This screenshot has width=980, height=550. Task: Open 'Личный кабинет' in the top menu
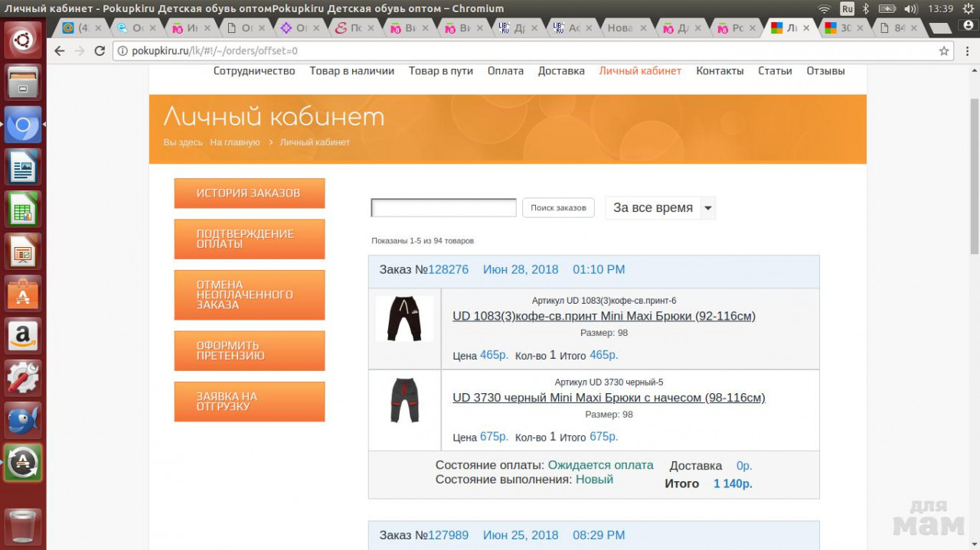click(x=639, y=70)
